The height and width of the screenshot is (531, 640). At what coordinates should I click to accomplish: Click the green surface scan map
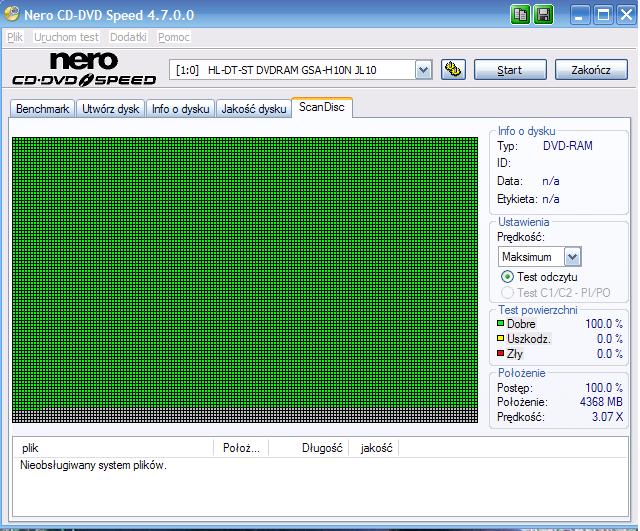[x=245, y=280]
